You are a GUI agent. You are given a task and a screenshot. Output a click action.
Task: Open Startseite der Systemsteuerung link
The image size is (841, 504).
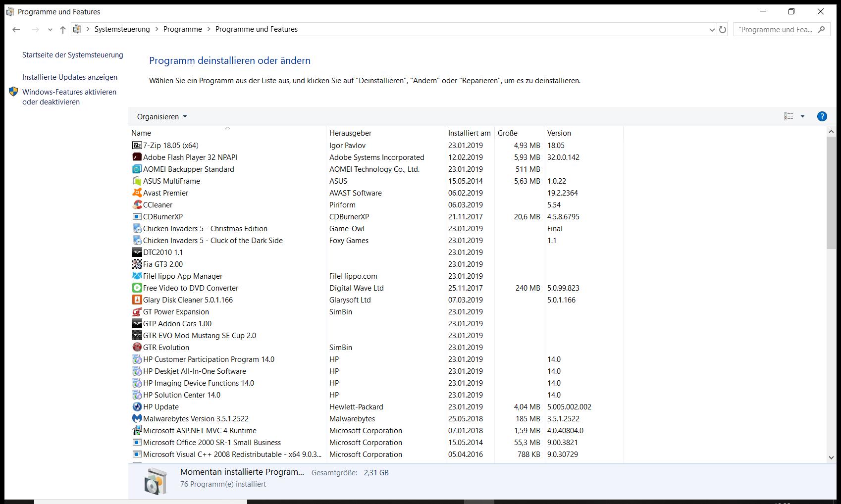pyautogui.click(x=73, y=55)
